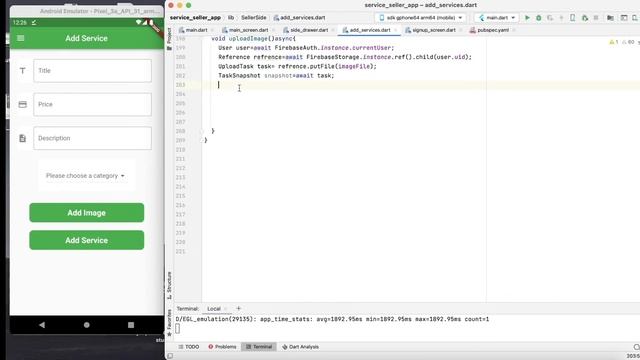Open the Favorites tool window
Screen dimensions: 640x360
[169, 322]
